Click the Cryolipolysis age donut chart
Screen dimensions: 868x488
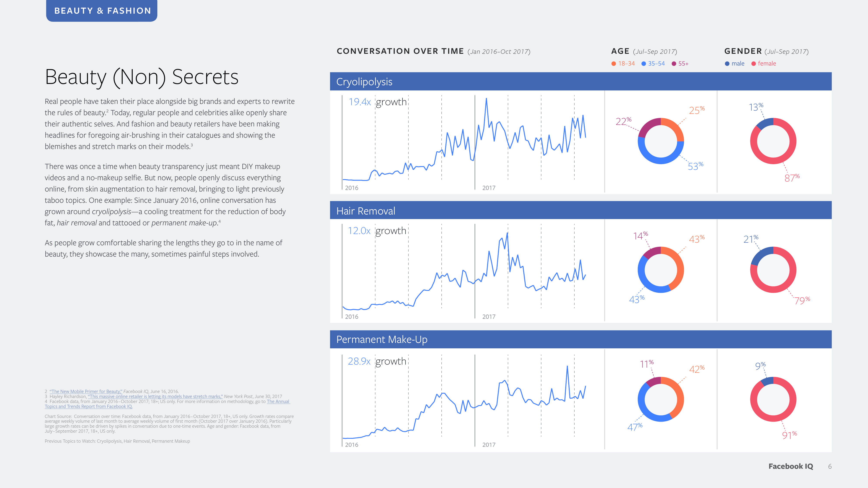click(x=660, y=141)
